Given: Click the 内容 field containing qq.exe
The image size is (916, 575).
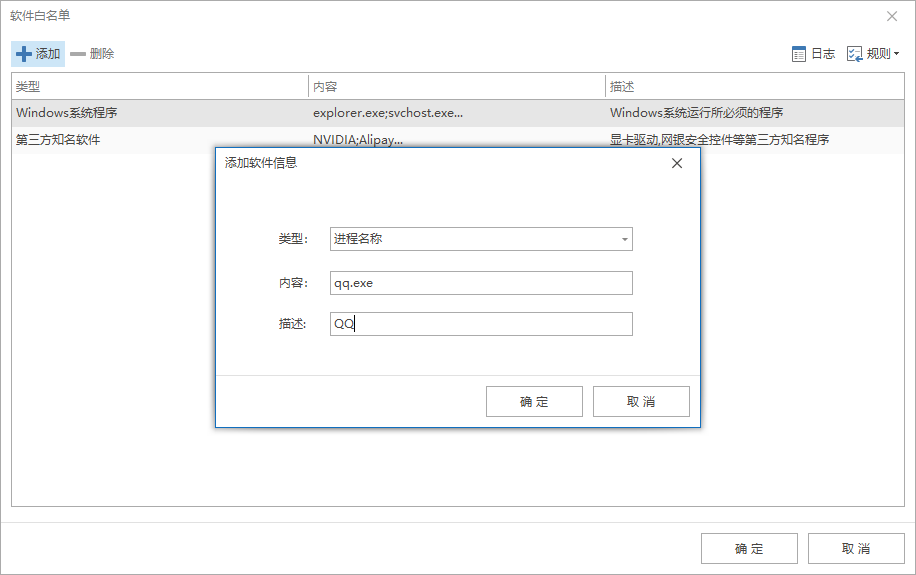Looking at the screenshot, I should coord(481,283).
